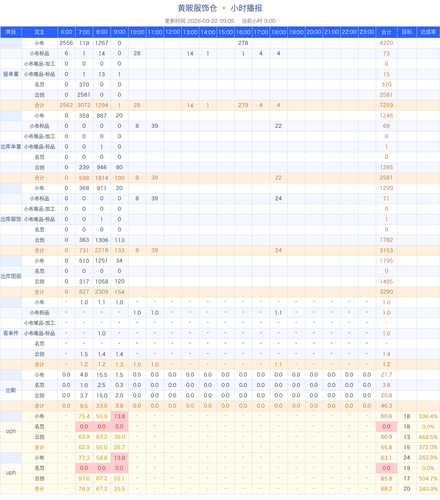Click the 目标 column header
The width and height of the screenshot is (440, 500).
407,32
